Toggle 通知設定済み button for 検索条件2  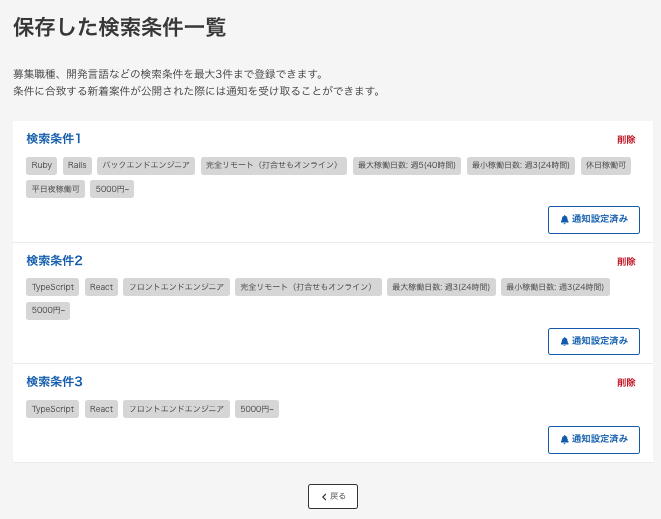594,341
